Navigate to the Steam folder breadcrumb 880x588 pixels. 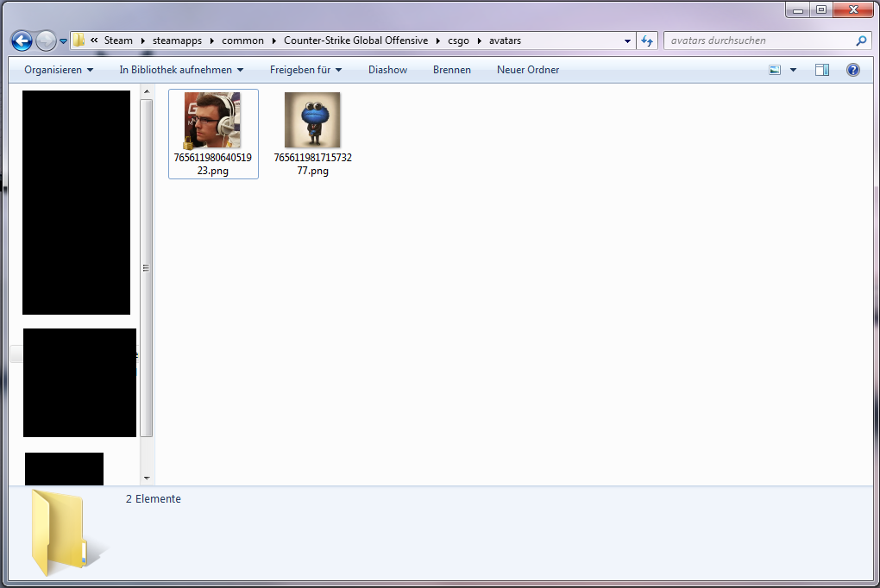point(118,41)
